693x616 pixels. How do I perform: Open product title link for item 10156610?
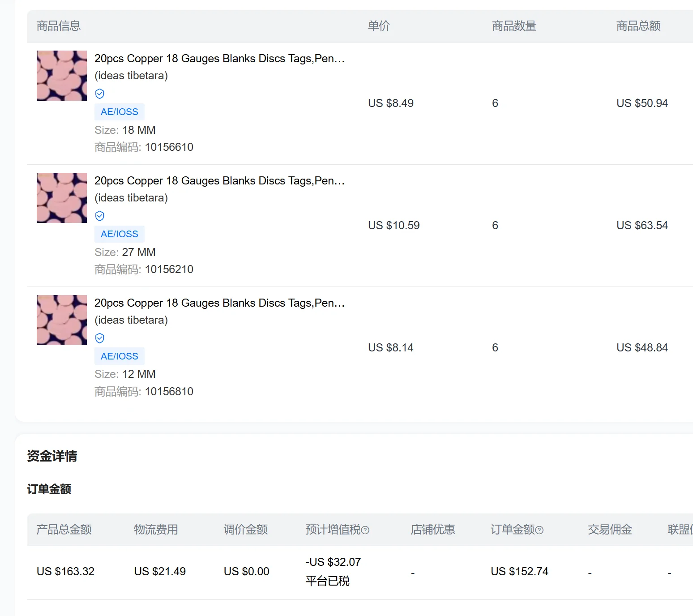[219, 59]
